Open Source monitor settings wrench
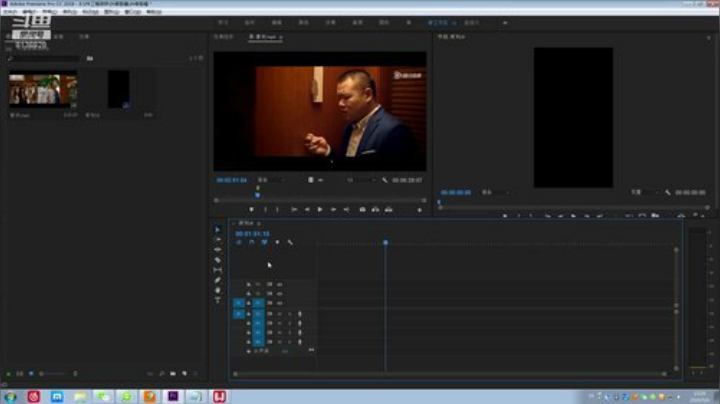720x404 pixels. coord(384,180)
